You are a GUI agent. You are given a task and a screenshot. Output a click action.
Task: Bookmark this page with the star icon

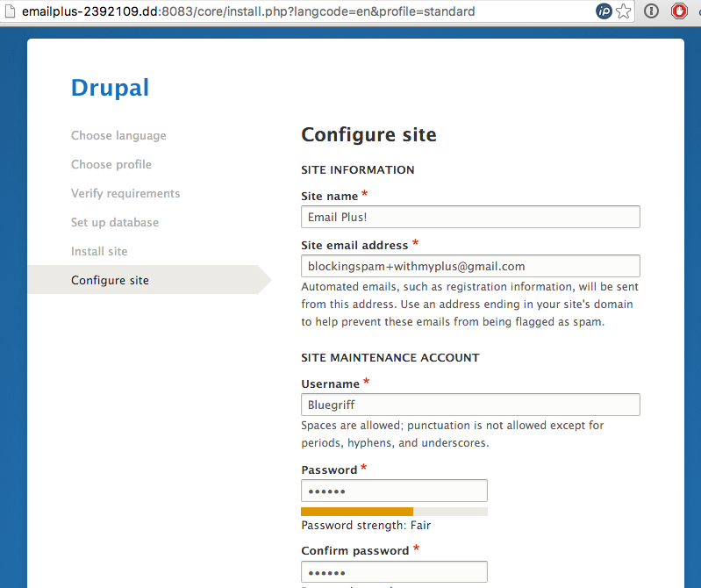tap(623, 11)
